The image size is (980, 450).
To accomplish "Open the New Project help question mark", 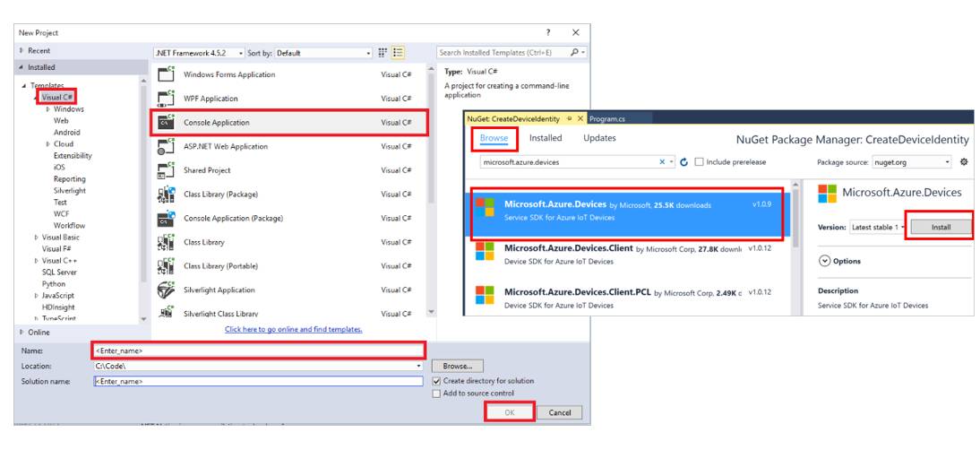I will 548,32.
